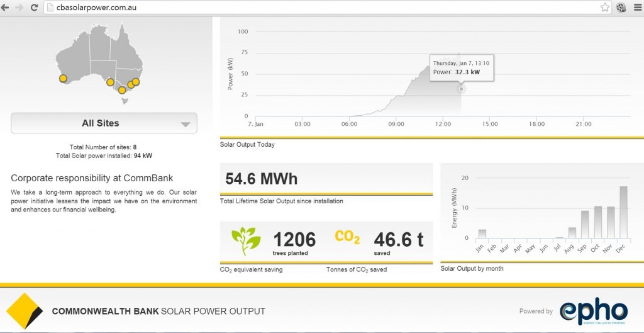Click the 46.6 t saved figure
The image size is (644, 333).
398,239
